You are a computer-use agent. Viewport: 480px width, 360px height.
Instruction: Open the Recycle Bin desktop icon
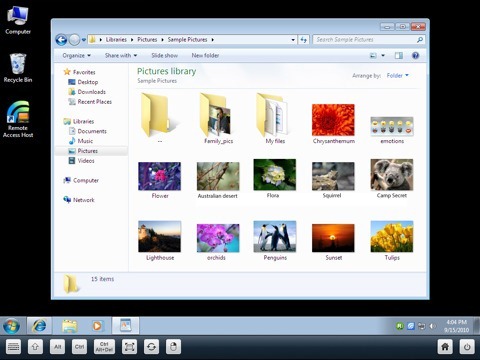pos(18,68)
